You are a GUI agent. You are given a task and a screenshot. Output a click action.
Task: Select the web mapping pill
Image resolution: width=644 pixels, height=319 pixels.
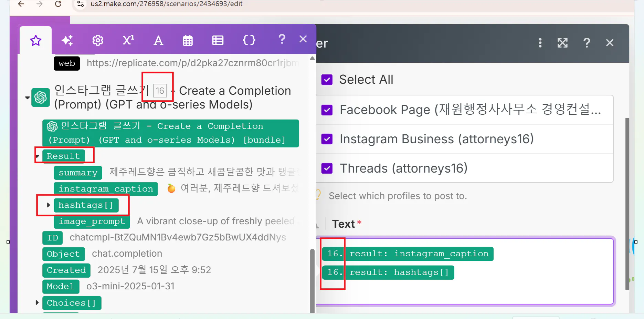click(x=67, y=63)
